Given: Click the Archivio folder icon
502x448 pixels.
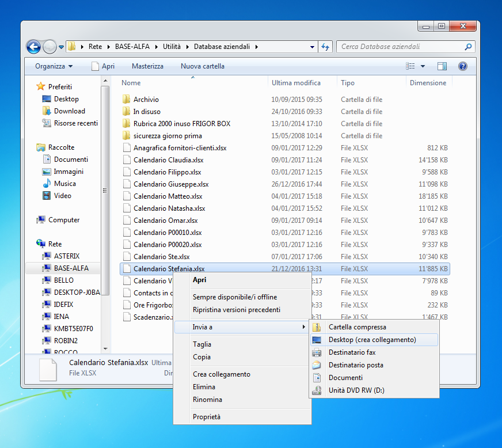Looking at the screenshot, I should coord(127,100).
